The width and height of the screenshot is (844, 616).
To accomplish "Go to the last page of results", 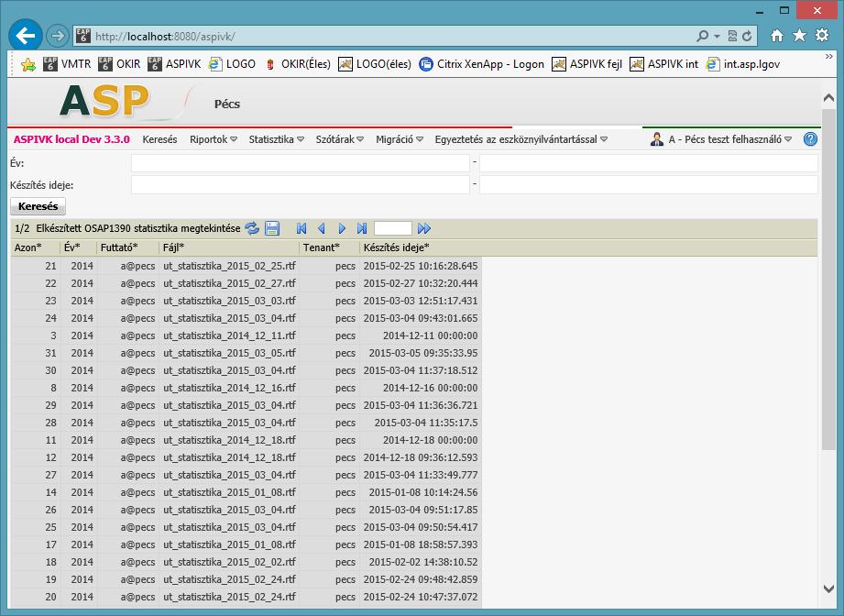I will (362, 228).
